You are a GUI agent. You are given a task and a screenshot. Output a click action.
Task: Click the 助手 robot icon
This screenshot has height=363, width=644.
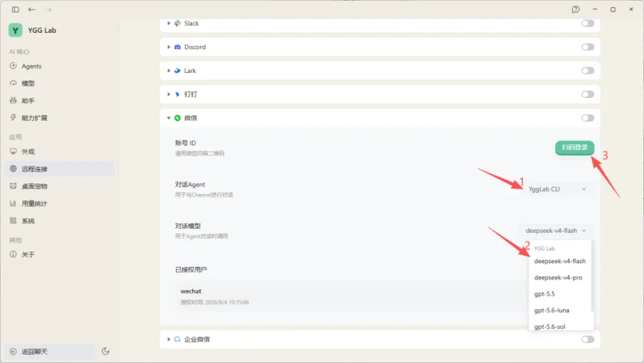point(13,101)
